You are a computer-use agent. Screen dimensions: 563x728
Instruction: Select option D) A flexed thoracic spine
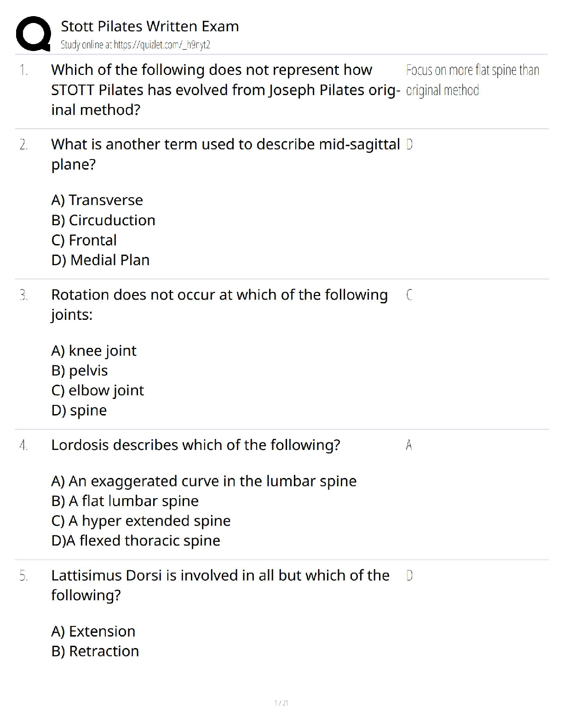coord(136,540)
